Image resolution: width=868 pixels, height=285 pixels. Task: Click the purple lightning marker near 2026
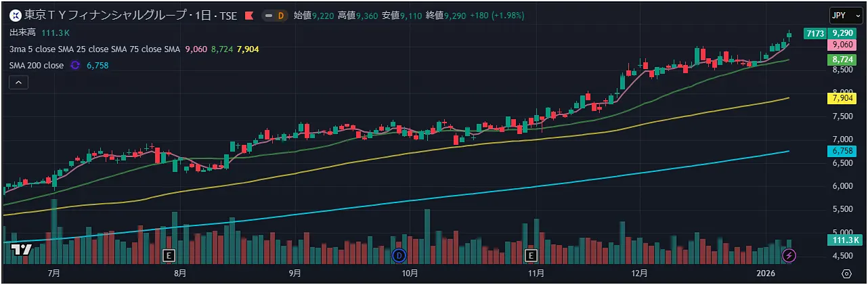click(x=789, y=255)
